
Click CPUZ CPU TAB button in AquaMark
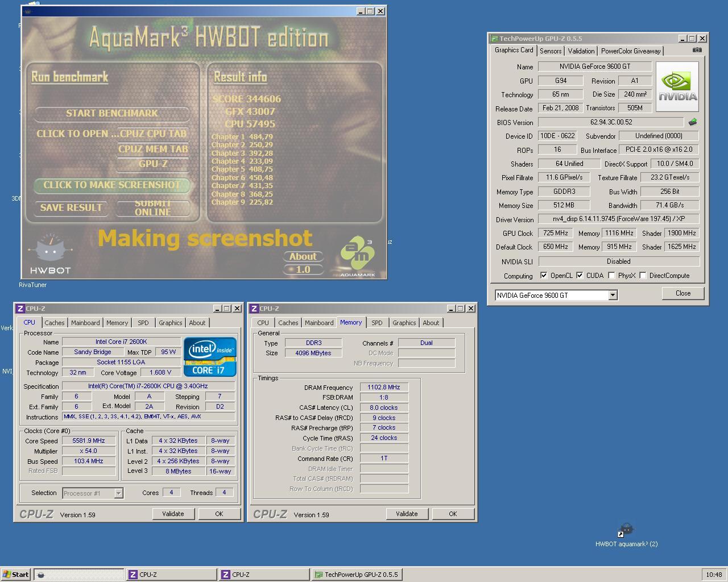click(152, 134)
